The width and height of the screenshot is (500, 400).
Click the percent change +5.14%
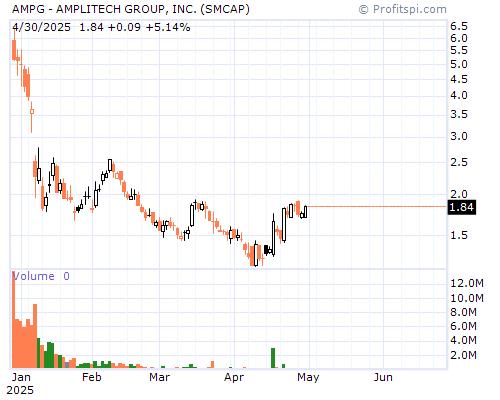coord(168,27)
